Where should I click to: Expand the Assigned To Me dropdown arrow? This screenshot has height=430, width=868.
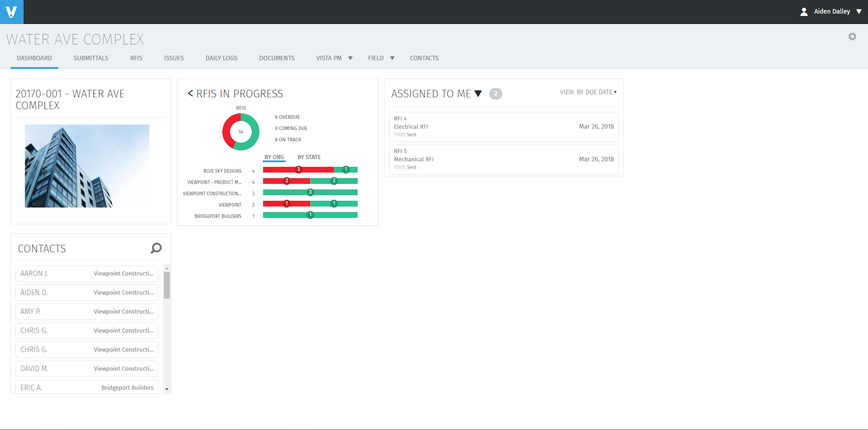(x=478, y=93)
